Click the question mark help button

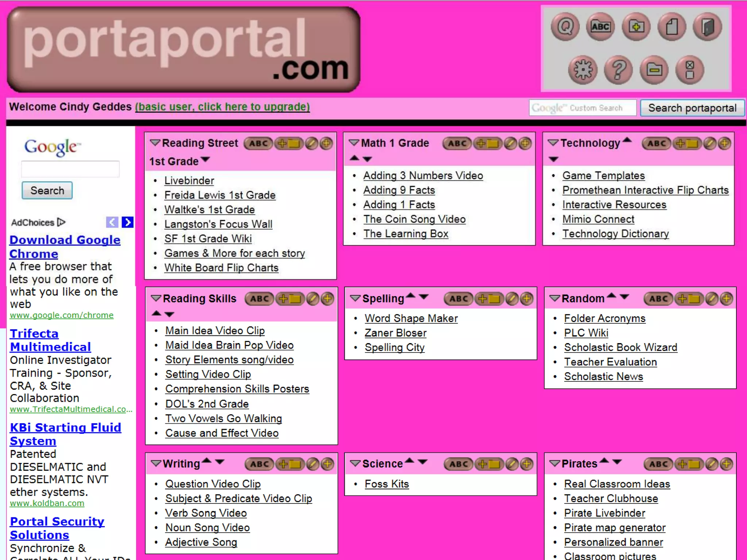tap(618, 69)
